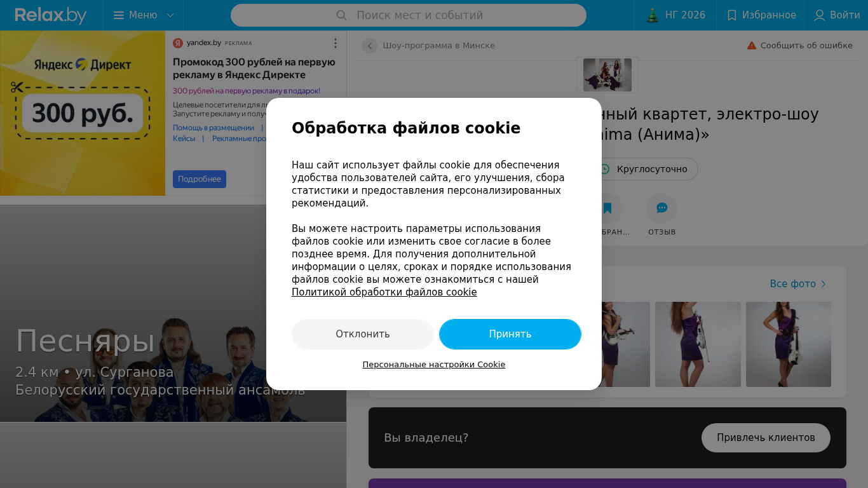Image resolution: width=868 pixels, height=488 pixels.
Task: Open the quartet thumbnail at the top
Action: point(607,75)
